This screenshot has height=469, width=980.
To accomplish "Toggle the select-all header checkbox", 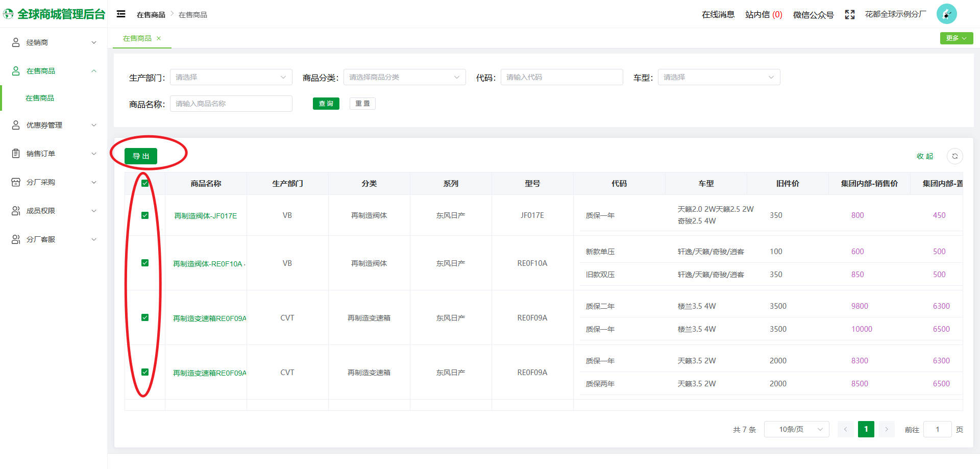I will coord(145,183).
